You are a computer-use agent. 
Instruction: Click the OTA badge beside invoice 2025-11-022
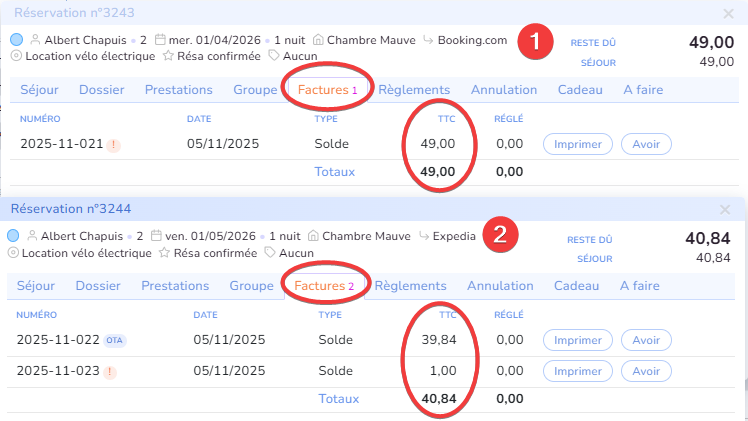coord(116,341)
